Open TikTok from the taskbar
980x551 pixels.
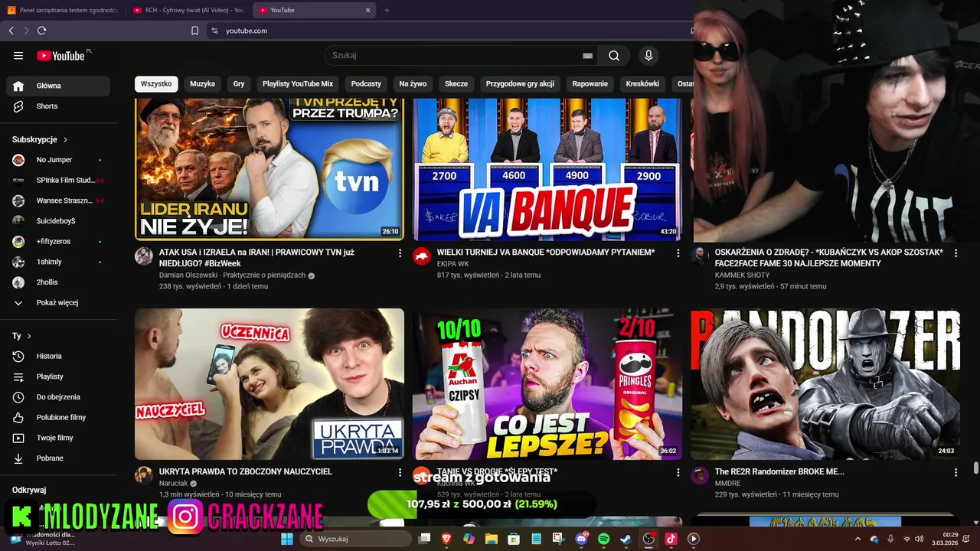[x=671, y=539]
